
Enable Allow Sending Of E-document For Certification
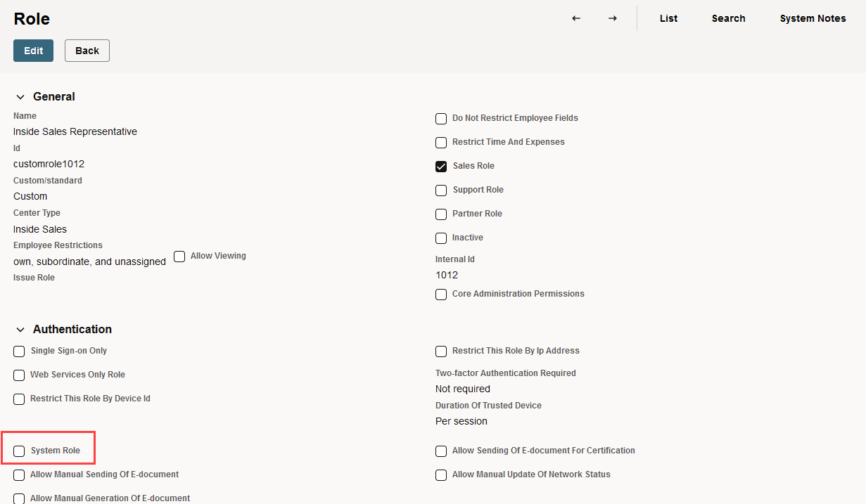click(441, 451)
